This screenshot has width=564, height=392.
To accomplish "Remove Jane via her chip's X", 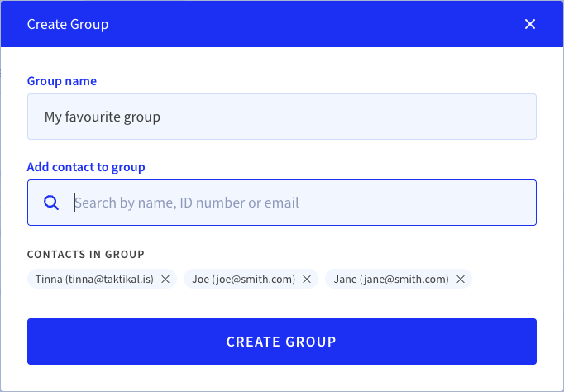I will click(x=461, y=279).
